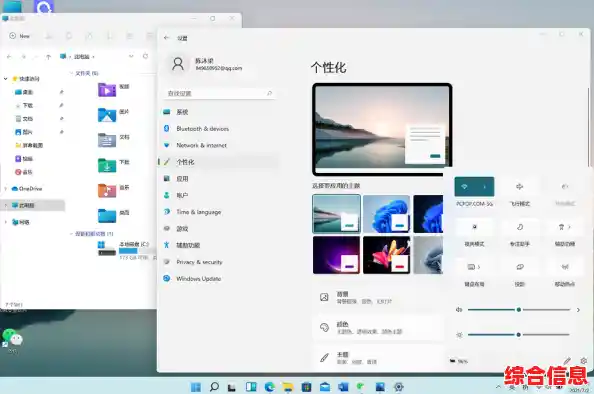The image size is (594, 394).
Task: Open Privacy & security in Settings
Action: point(219,262)
